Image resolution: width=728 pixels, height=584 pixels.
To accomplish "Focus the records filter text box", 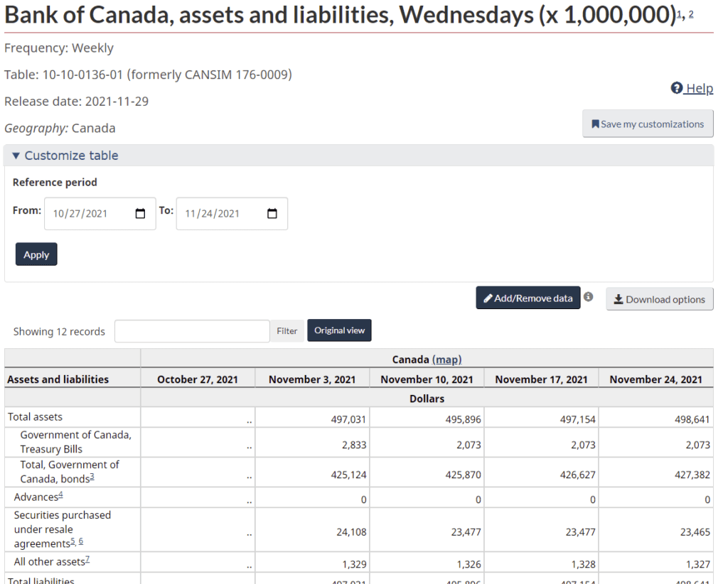I will pos(192,331).
